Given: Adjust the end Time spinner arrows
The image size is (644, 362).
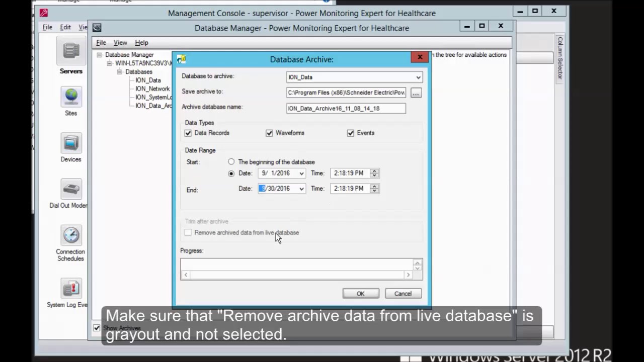Looking at the screenshot, I should point(374,189).
